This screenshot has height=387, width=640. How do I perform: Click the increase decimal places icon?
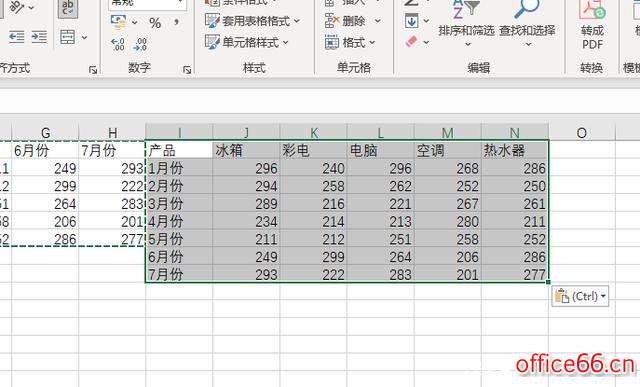(118, 44)
